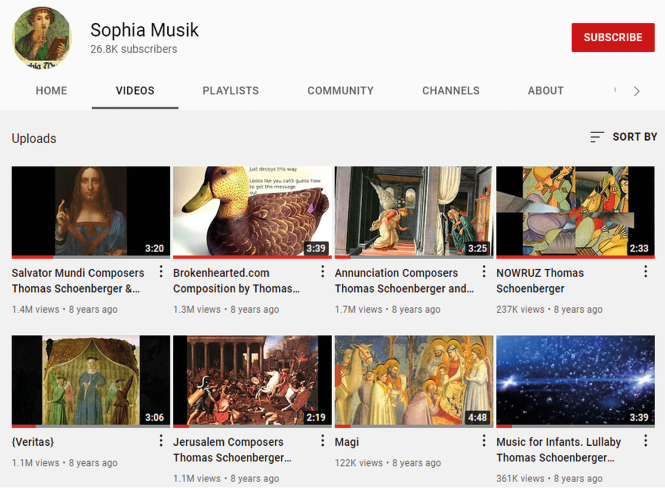Screen dimensions: 665x488
Task: View the CHANNELS tab
Action: 451,91
